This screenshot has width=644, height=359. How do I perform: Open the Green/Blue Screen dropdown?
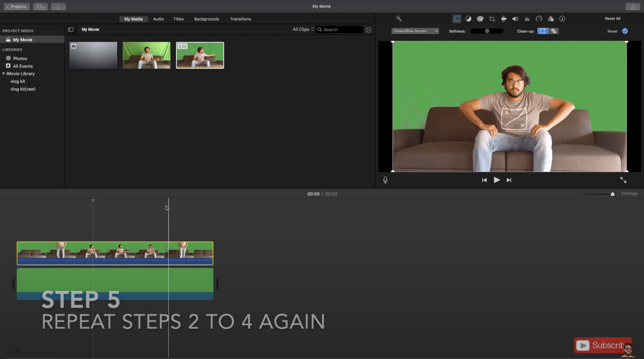(x=415, y=31)
